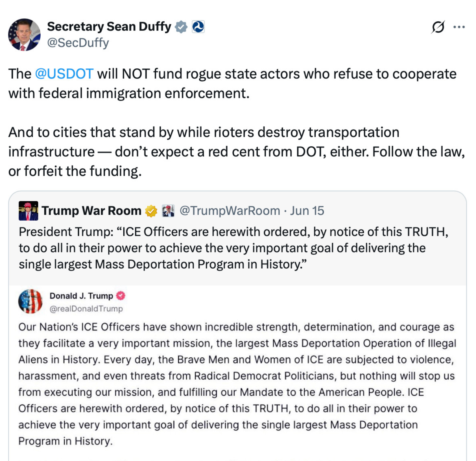The width and height of the screenshot is (476, 461).
Task: Click Donald J. Trump's pink verified checkmark
Action: click(121, 296)
